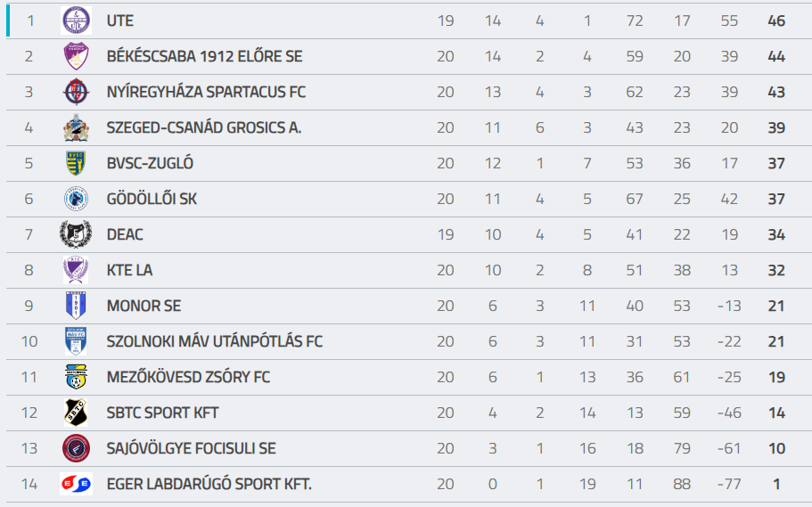Click the Gödöllői SK club logo
The height and width of the screenshot is (507, 812).
(76, 199)
